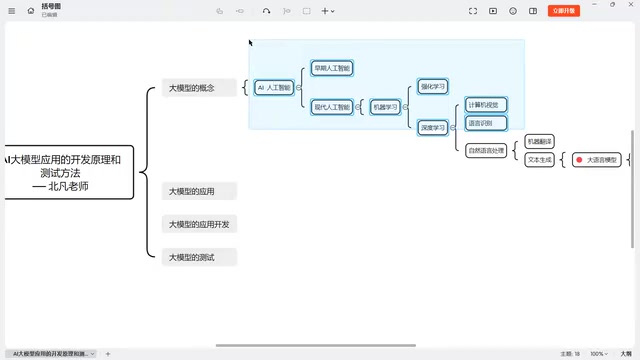Open the hamburger main menu
Viewport: 640px width, 360px height.
tap(11, 11)
